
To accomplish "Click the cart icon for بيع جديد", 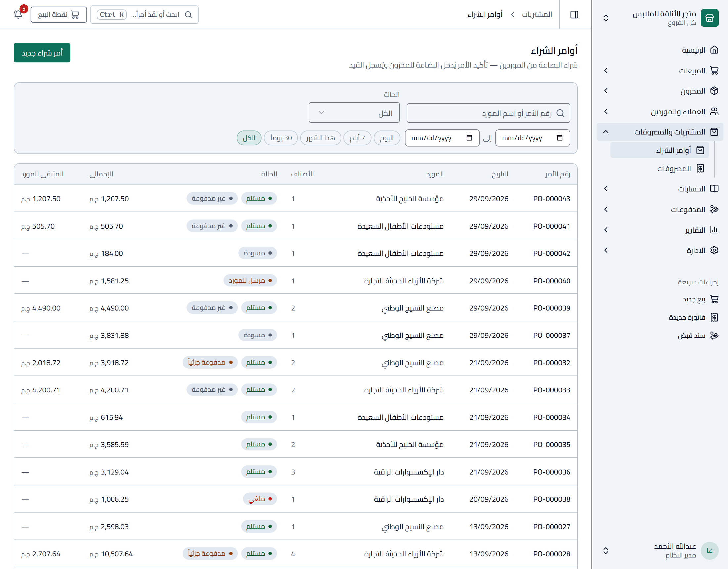I will click(714, 299).
